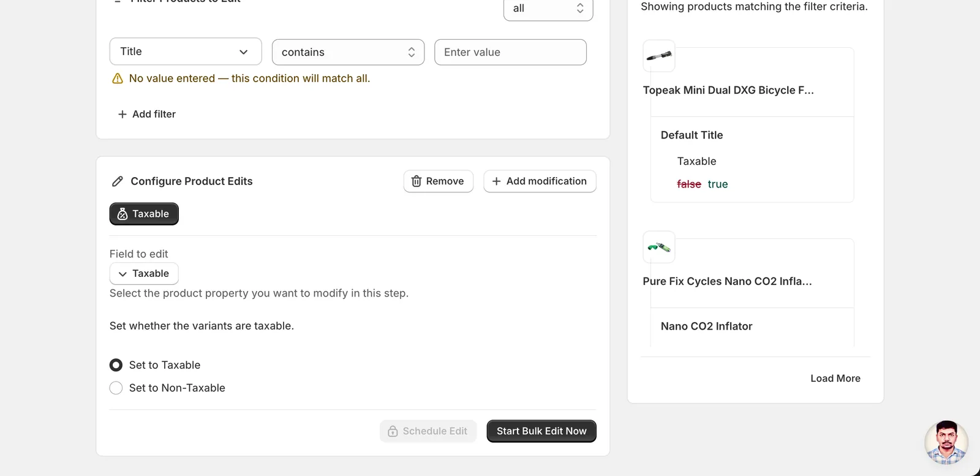
Task: Click the pencil icon beside Configure Product Edits
Action: (118, 181)
